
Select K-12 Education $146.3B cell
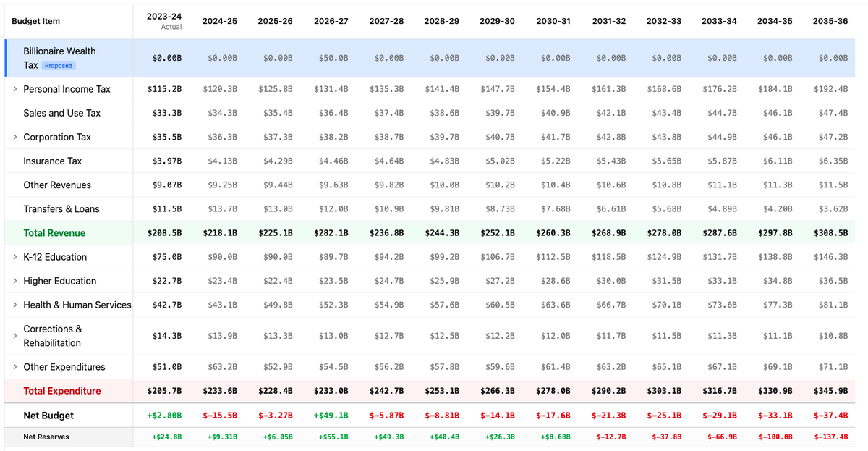click(x=830, y=257)
